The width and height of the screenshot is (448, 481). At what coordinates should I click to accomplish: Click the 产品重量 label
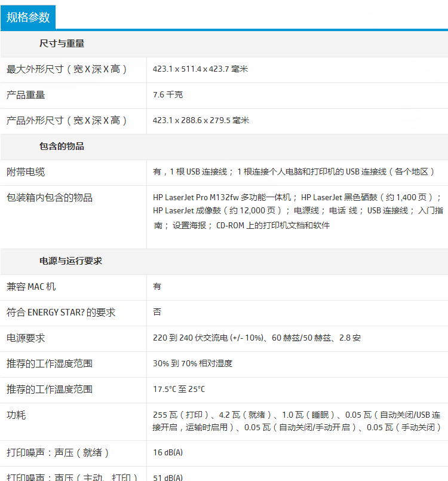(x=26, y=95)
